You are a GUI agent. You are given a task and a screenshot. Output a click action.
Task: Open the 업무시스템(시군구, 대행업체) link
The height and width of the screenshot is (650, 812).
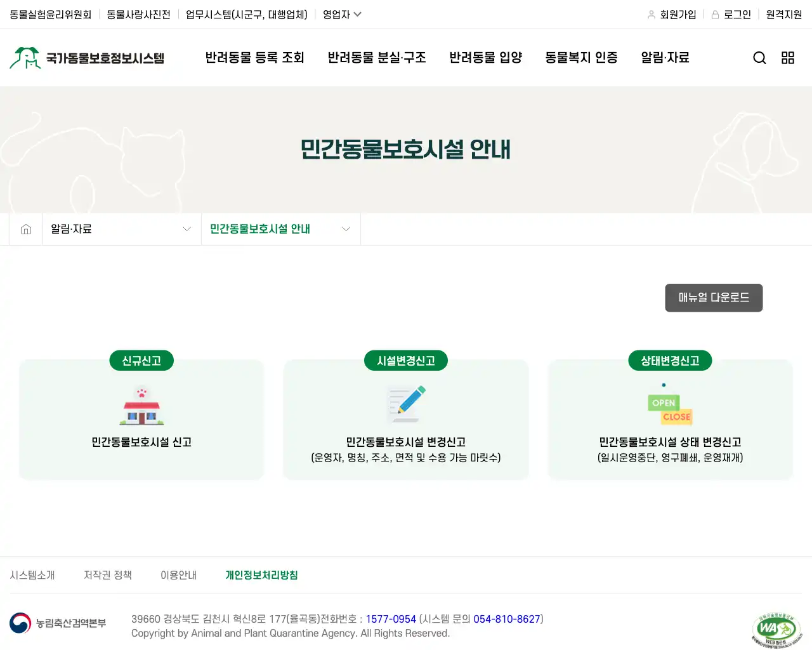point(247,15)
